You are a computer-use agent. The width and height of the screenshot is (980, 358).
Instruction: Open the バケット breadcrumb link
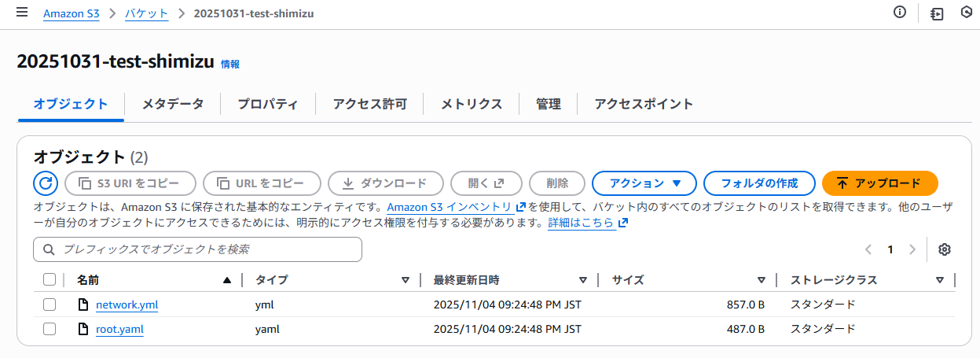tap(146, 13)
